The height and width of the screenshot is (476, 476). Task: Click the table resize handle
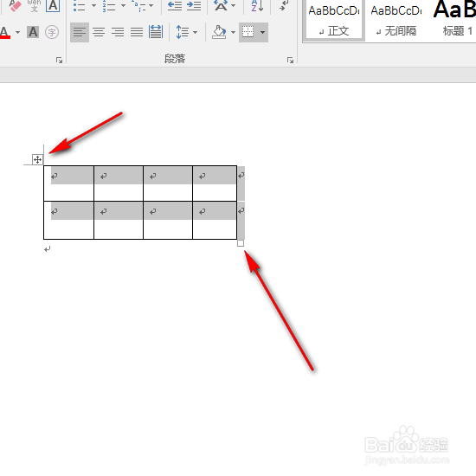[241, 243]
